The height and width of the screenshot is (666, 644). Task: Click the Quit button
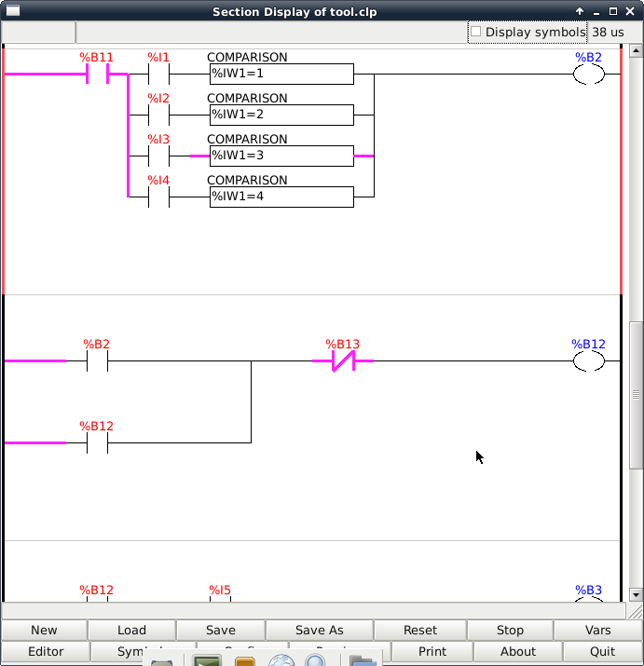602,651
